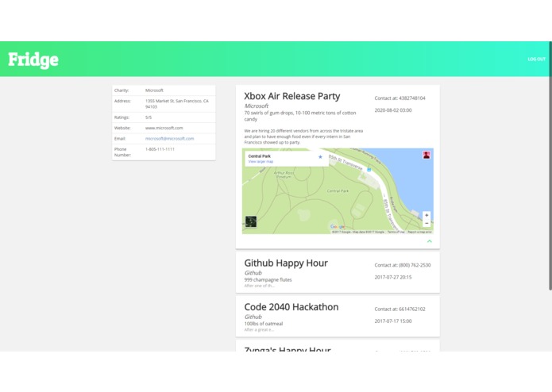Click the 5/5 ratings value

coord(149,117)
